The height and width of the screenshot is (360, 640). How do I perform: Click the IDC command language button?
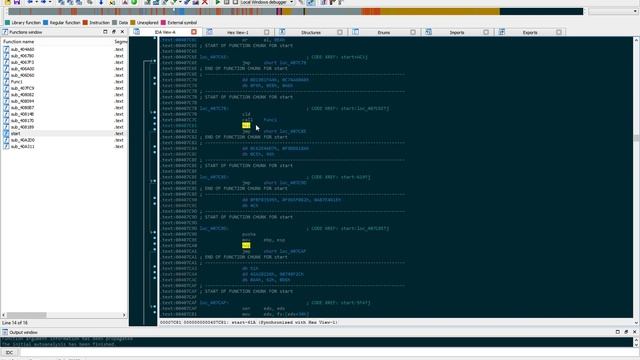(9, 352)
